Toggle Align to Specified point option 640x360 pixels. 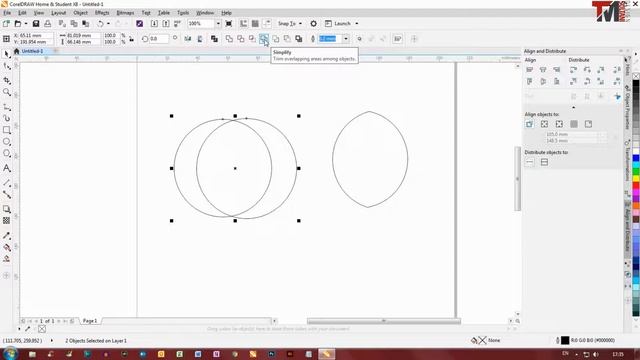pyautogui.click(x=588, y=124)
